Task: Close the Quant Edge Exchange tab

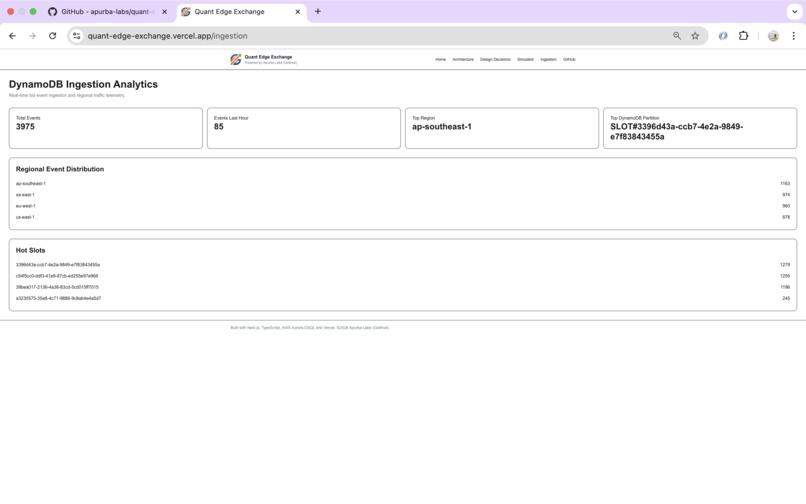Action: [x=298, y=12]
